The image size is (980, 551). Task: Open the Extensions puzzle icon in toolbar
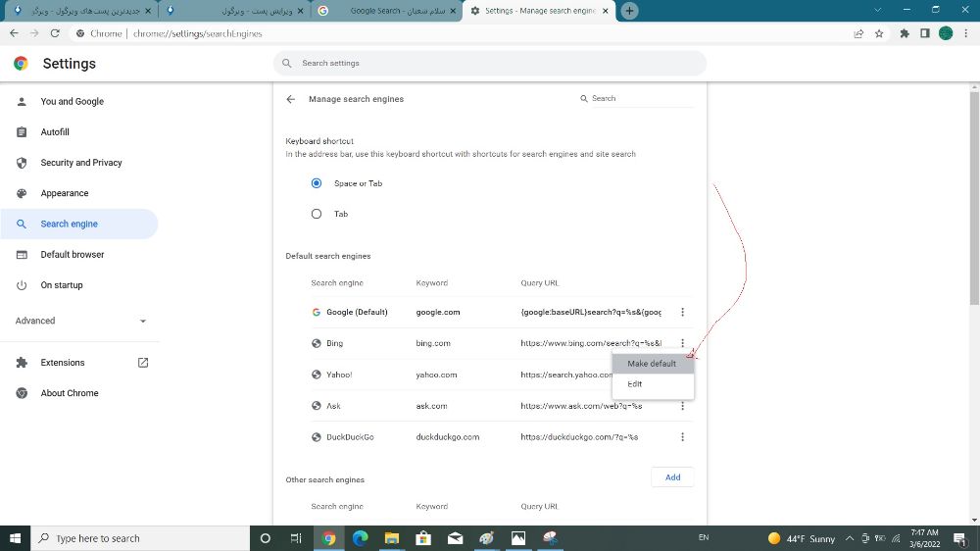tap(905, 33)
